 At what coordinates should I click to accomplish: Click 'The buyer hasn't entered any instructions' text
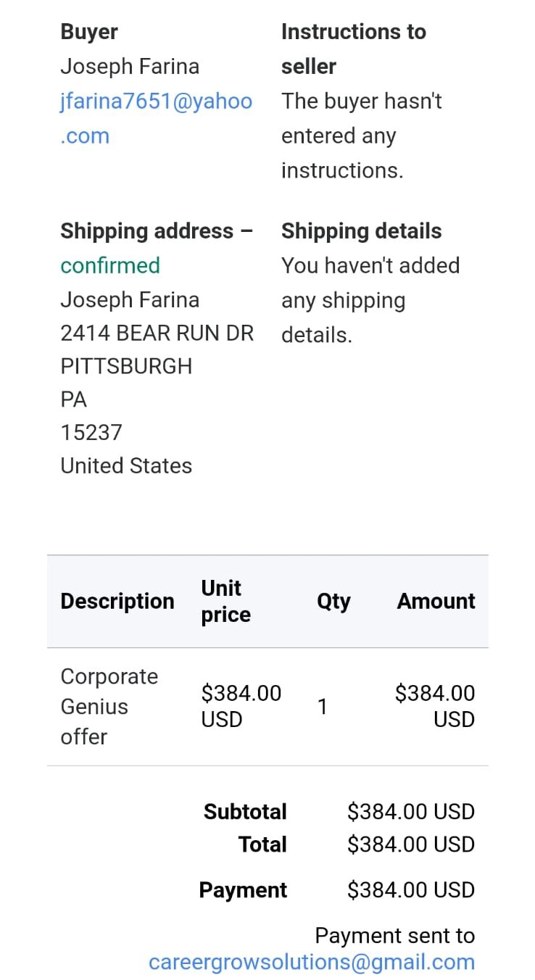tap(361, 136)
